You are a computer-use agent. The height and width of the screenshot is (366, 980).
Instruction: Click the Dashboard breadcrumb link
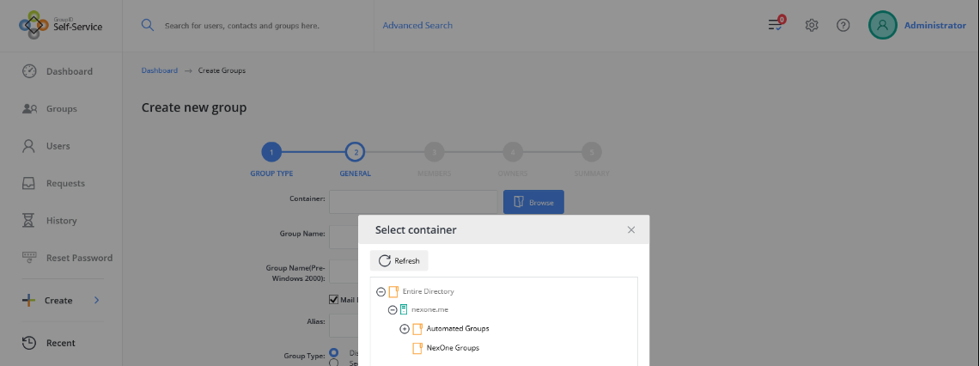(160, 70)
